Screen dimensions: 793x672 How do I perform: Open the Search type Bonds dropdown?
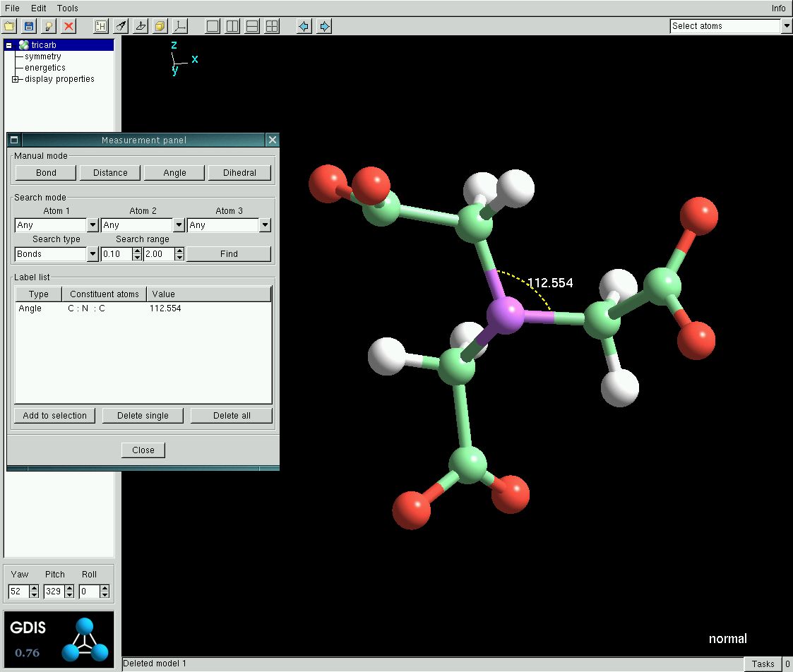(x=92, y=254)
